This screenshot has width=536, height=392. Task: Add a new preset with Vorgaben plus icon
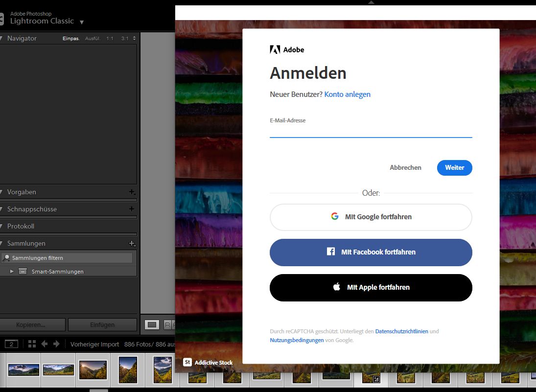[131, 192]
